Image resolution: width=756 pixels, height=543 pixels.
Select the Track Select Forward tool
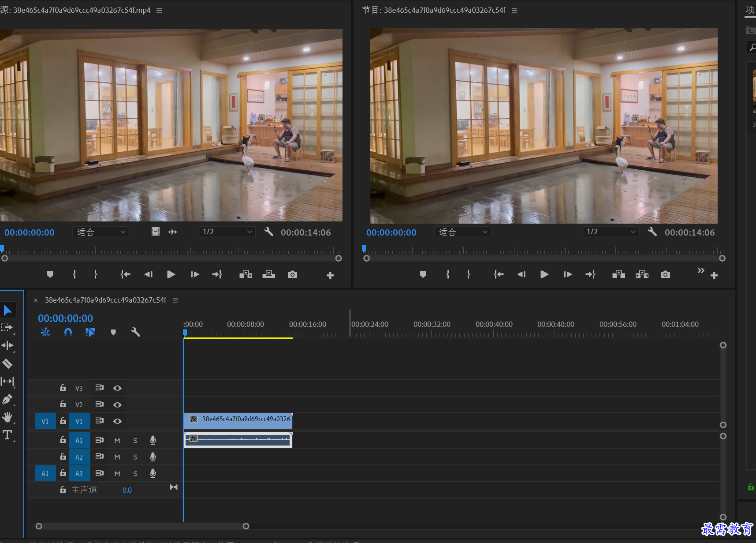[x=7, y=327]
